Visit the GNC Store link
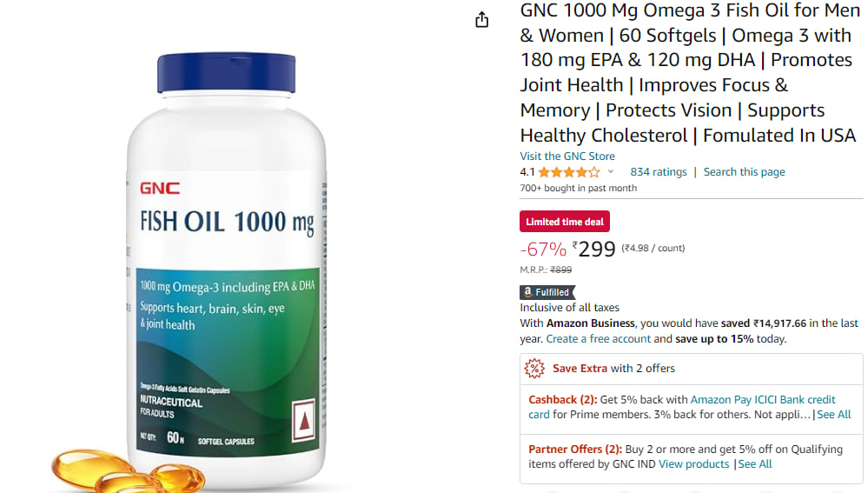Image resolution: width=868 pixels, height=493 pixels. point(567,157)
